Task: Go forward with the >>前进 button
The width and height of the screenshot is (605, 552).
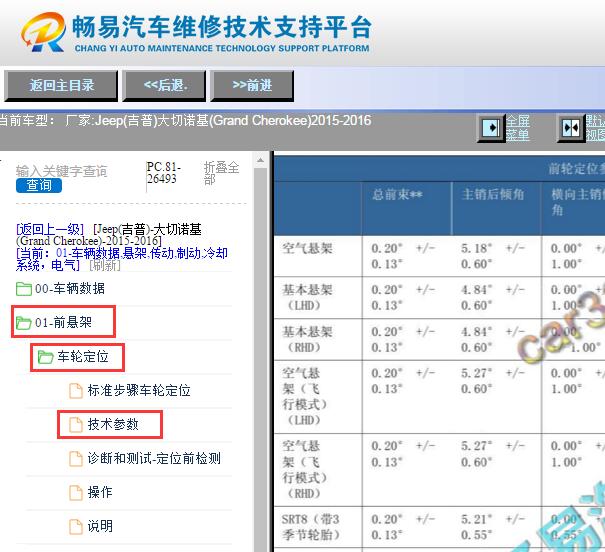Action: tap(252, 86)
